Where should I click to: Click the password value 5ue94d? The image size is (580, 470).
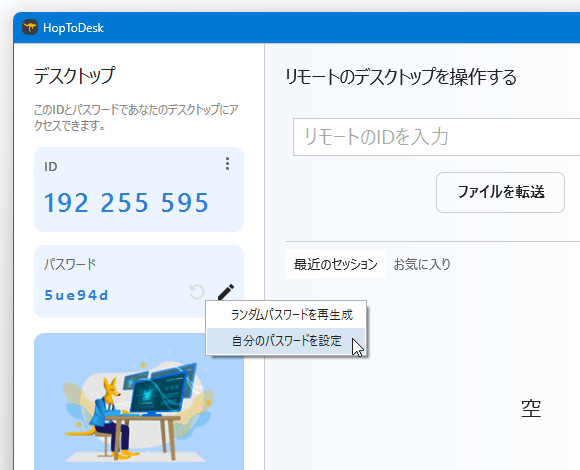click(76, 295)
